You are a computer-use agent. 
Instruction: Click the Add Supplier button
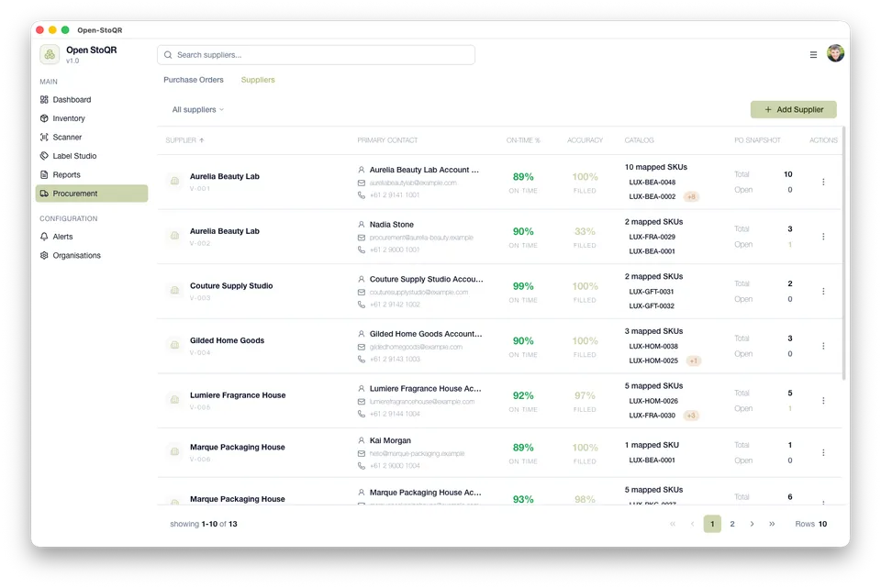793,109
